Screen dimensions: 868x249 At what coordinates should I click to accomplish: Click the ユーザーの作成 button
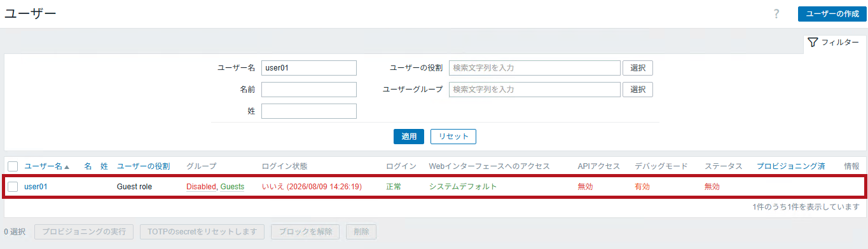click(x=832, y=14)
